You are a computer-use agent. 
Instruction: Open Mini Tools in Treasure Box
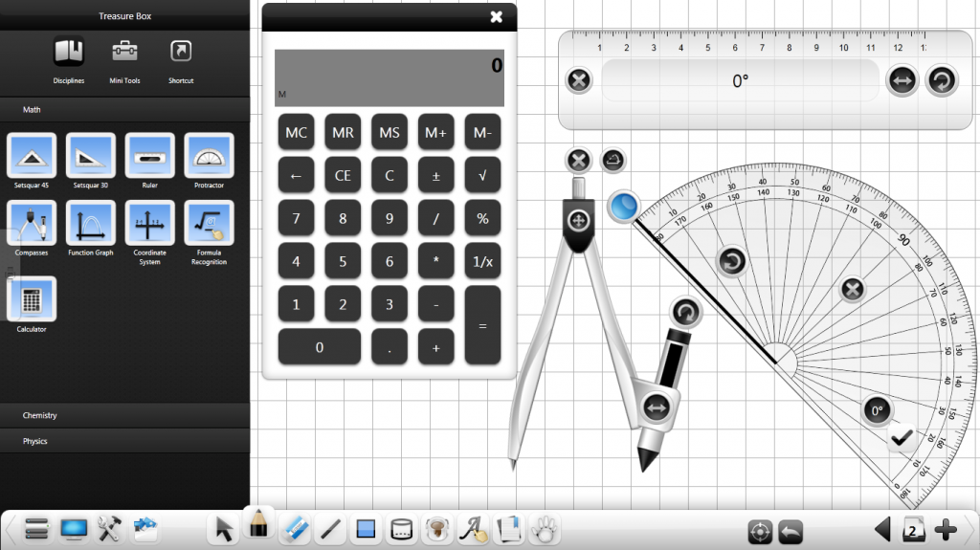(x=124, y=52)
